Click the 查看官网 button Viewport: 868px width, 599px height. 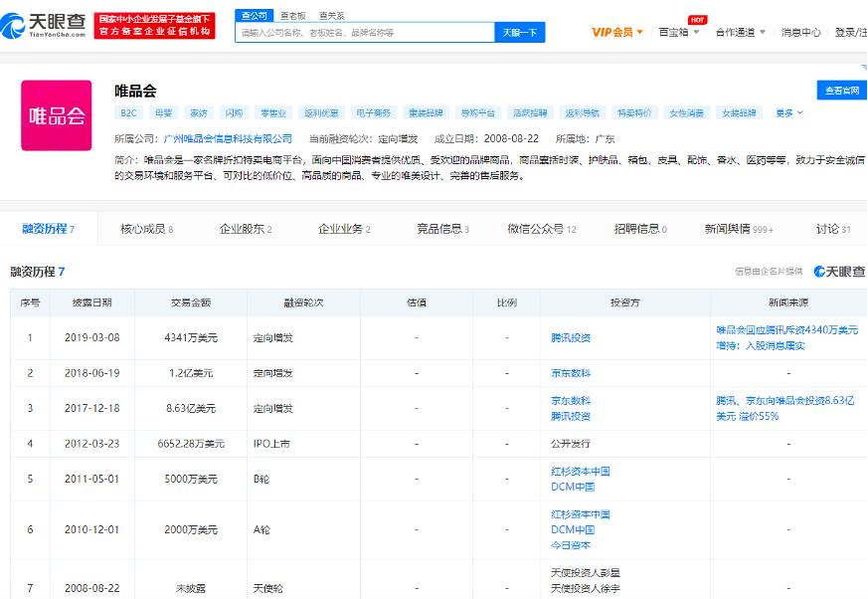[x=844, y=89]
